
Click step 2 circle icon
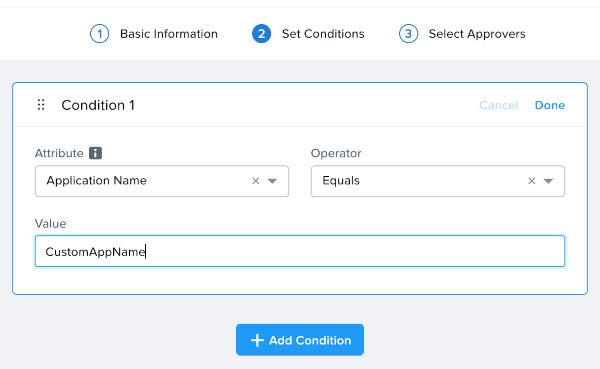click(x=261, y=34)
